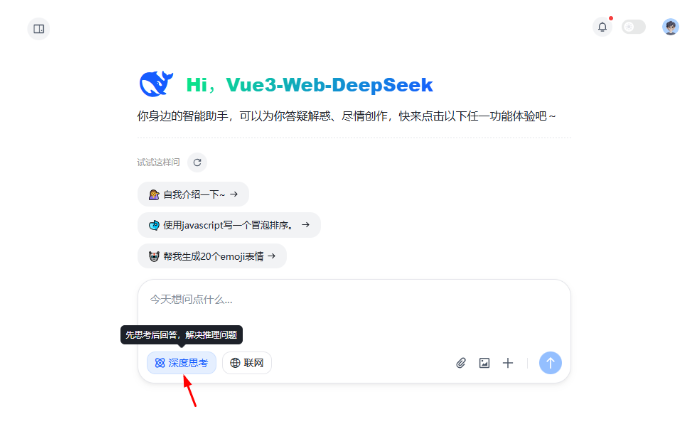Open the notifications bell

pyautogui.click(x=602, y=27)
